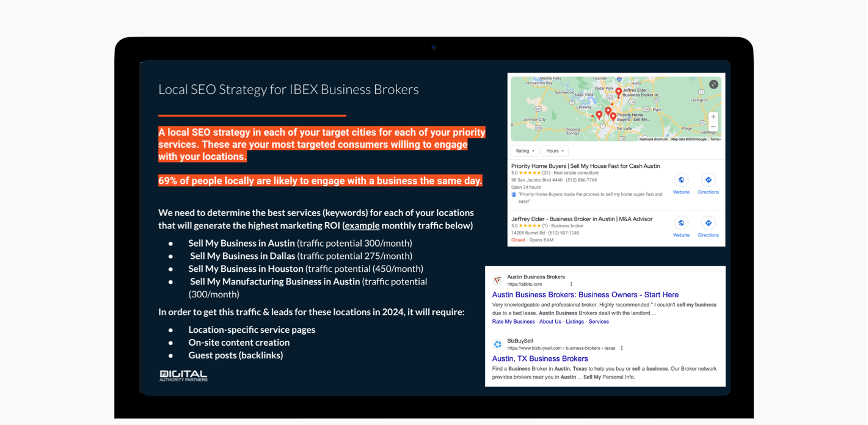
Task: Follow the 'Rate My Business' sitelink
Action: tap(513, 322)
